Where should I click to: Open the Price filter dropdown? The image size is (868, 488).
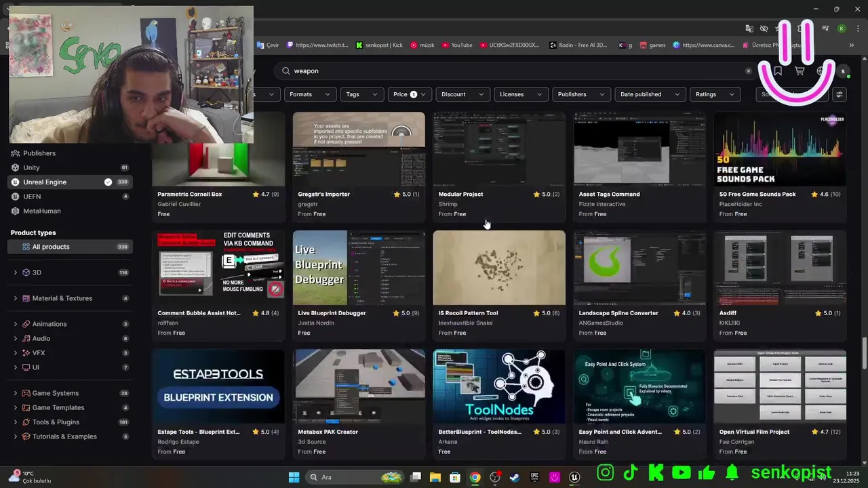click(409, 94)
